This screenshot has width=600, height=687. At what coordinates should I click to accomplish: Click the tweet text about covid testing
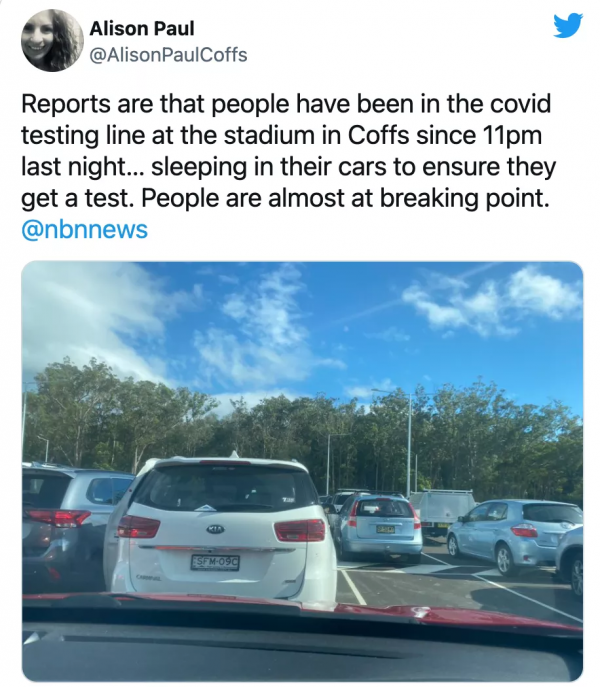[288, 152]
